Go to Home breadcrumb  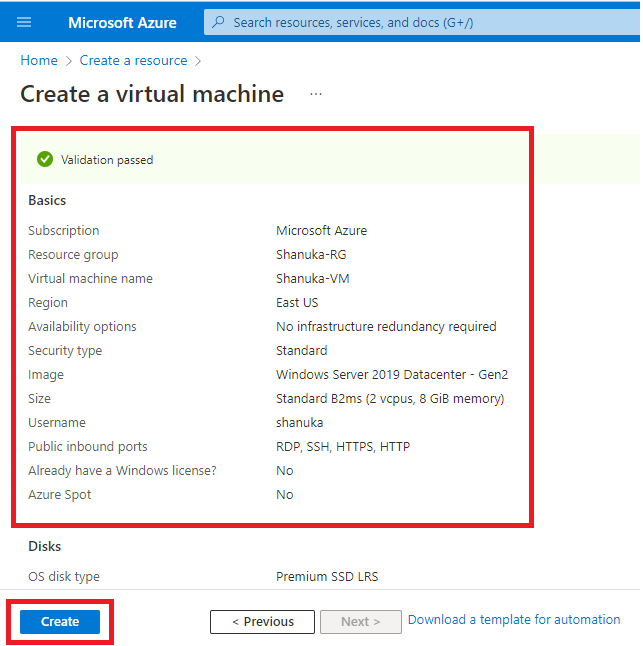[39, 61]
